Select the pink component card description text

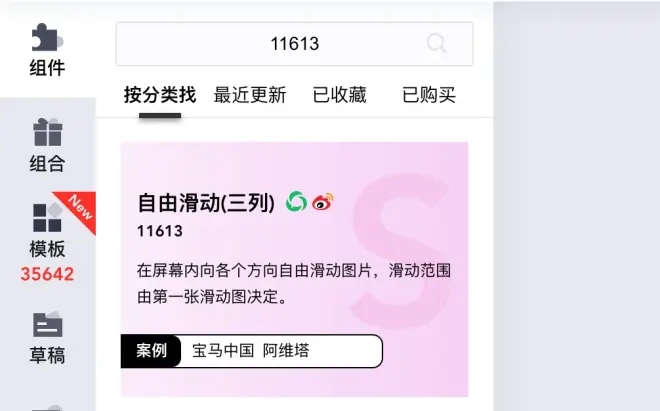click(x=294, y=283)
